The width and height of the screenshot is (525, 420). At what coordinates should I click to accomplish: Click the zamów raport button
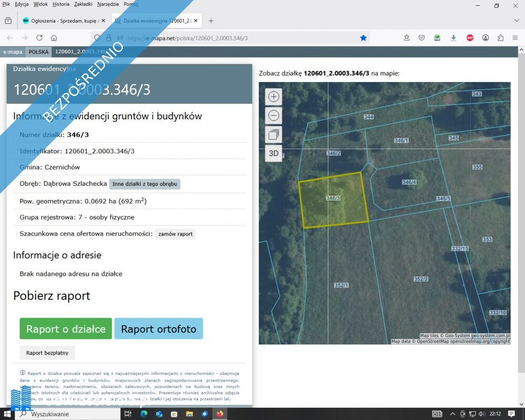click(x=175, y=234)
